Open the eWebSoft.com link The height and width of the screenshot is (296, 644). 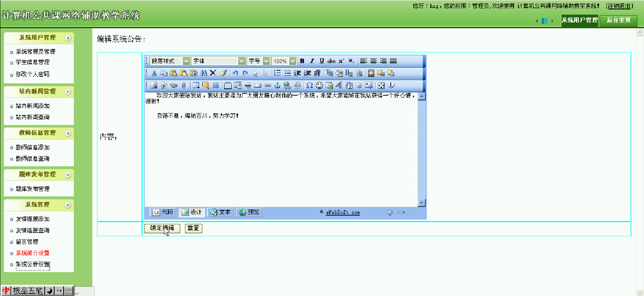(x=343, y=213)
